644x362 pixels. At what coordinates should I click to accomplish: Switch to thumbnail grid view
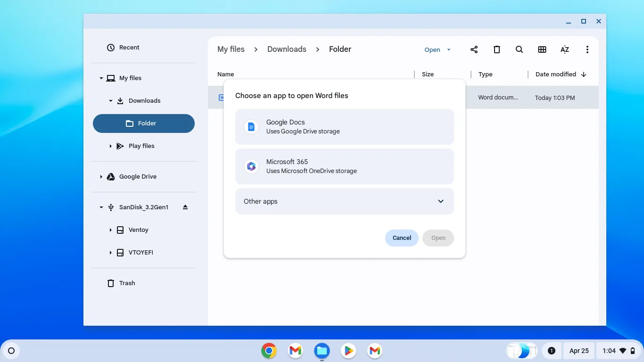(x=542, y=49)
